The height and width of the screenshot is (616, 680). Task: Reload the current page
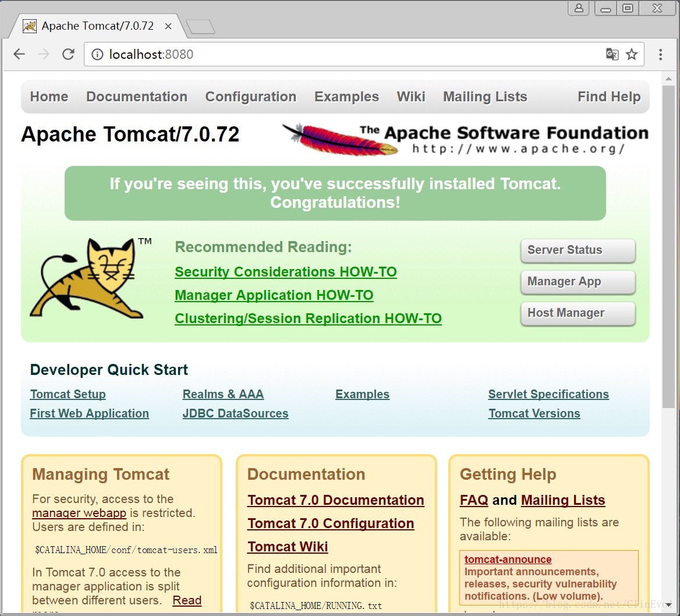pos(68,54)
